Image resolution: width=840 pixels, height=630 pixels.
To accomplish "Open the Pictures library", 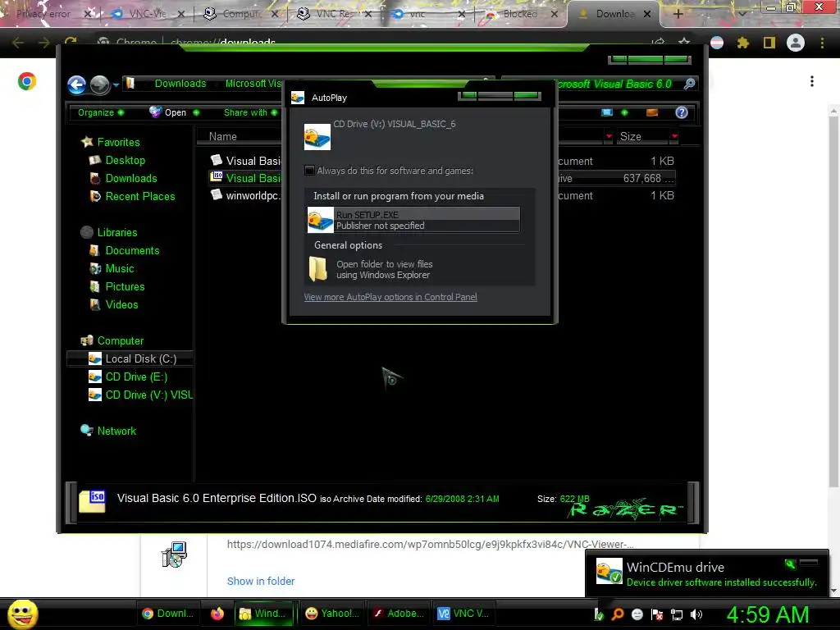I will coord(125,286).
